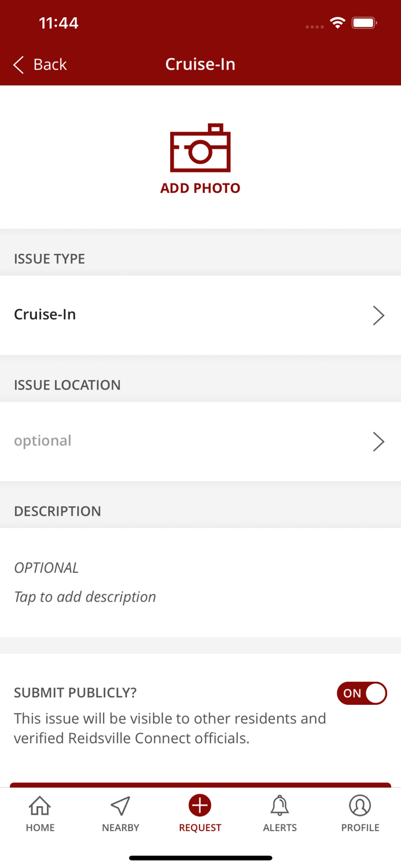Tap the Home house icon

point(40,806)
